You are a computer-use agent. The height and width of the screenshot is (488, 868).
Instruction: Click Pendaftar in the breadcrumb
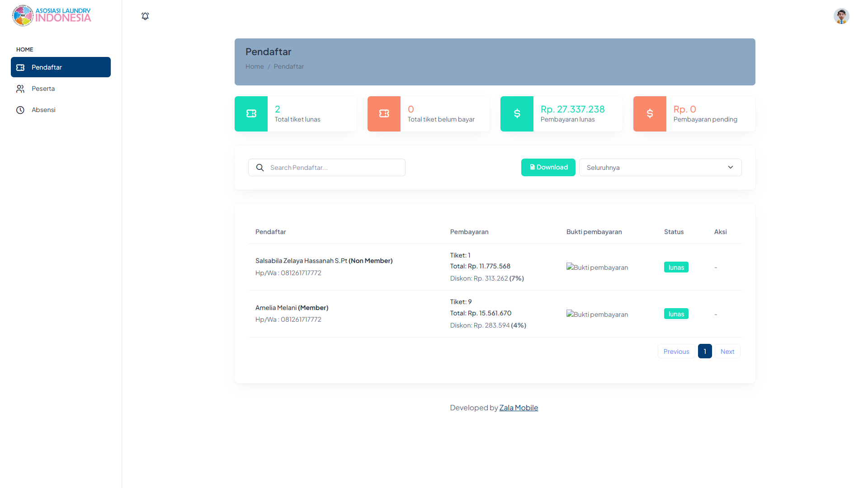[288, 66]
